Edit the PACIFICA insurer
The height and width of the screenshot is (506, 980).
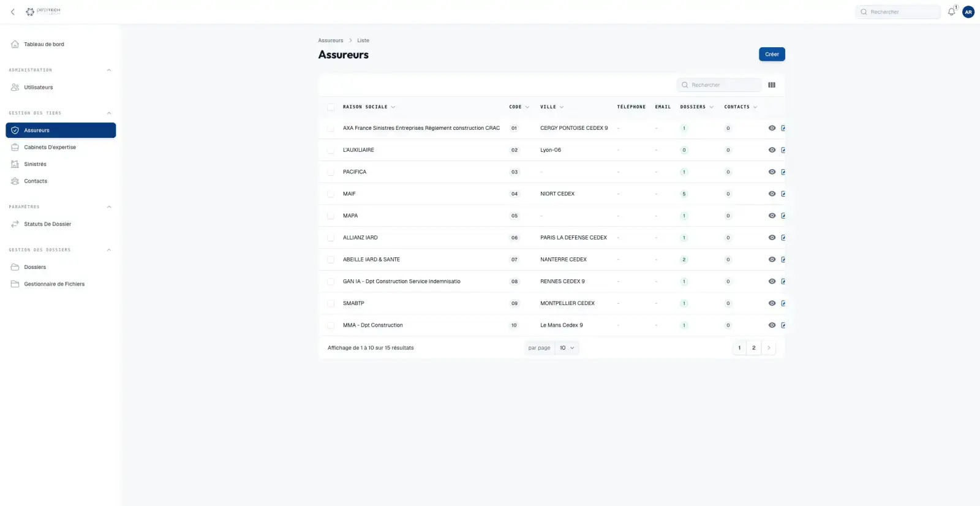pos(783,172)
